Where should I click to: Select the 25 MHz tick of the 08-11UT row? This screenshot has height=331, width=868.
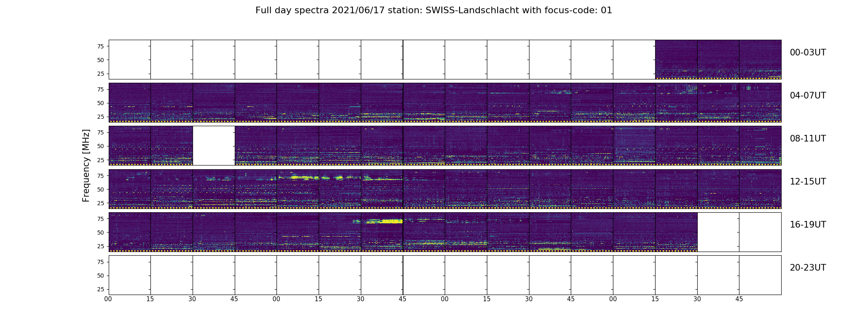100,160
